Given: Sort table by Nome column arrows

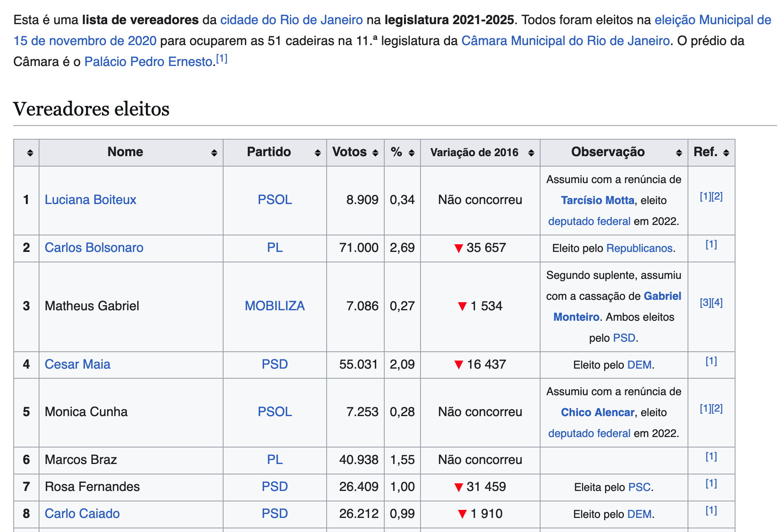Looking at the screenshot, I should click(214, 153).
